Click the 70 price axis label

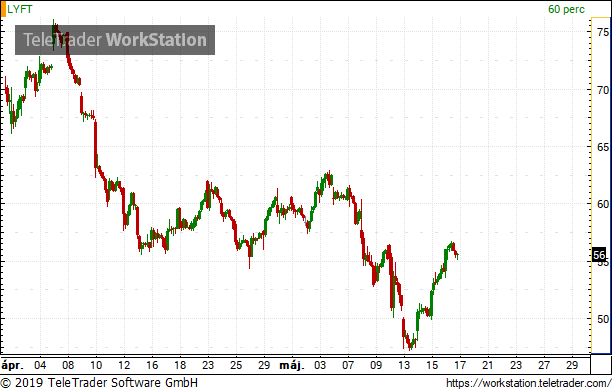coord(603,90)
